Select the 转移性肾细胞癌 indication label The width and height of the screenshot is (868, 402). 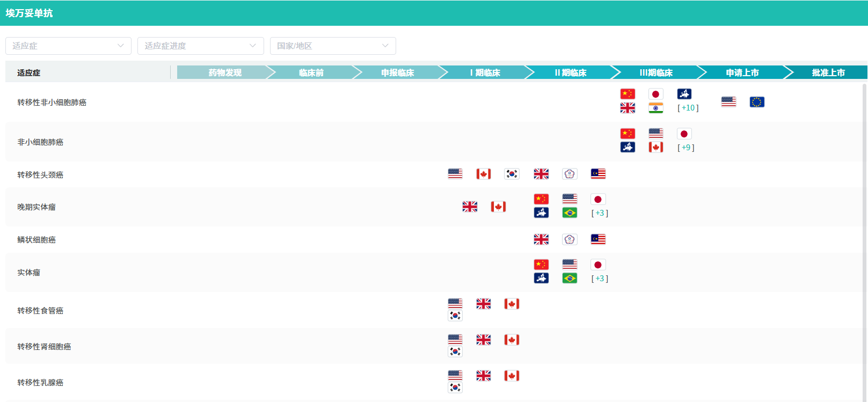pyautogui.click(x=44, y=347)
